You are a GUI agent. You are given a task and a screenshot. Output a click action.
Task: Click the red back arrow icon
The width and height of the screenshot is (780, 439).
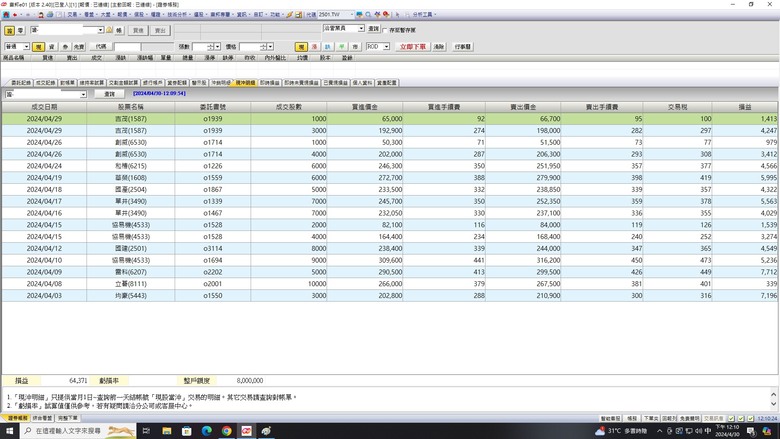(x=15, y=14)
